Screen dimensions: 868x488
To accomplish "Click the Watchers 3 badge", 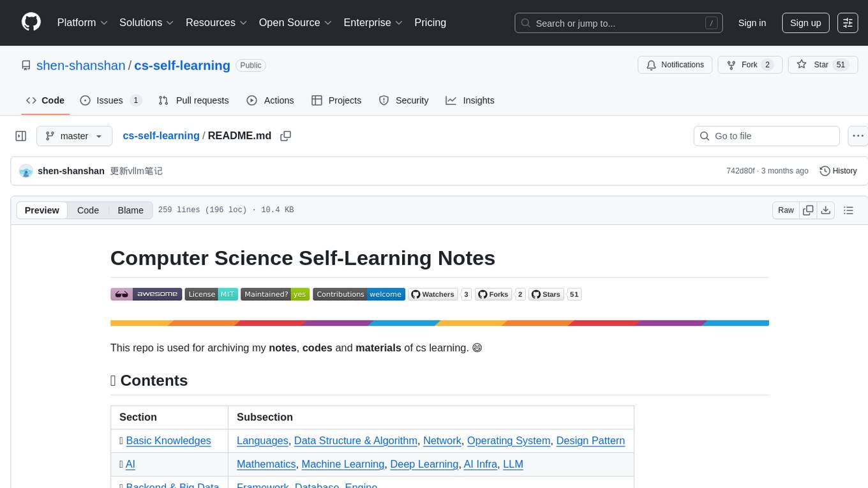I will tap(440, 294).
